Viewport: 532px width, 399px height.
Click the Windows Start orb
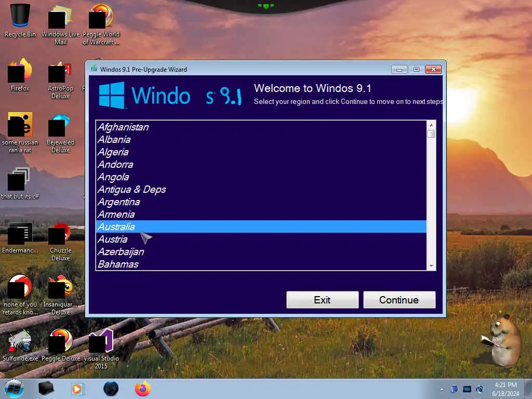point(14,389)
